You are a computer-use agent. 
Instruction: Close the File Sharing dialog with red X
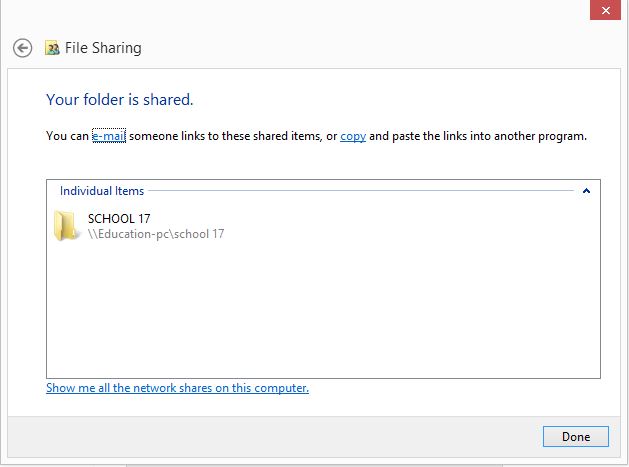tap(605, 10)
